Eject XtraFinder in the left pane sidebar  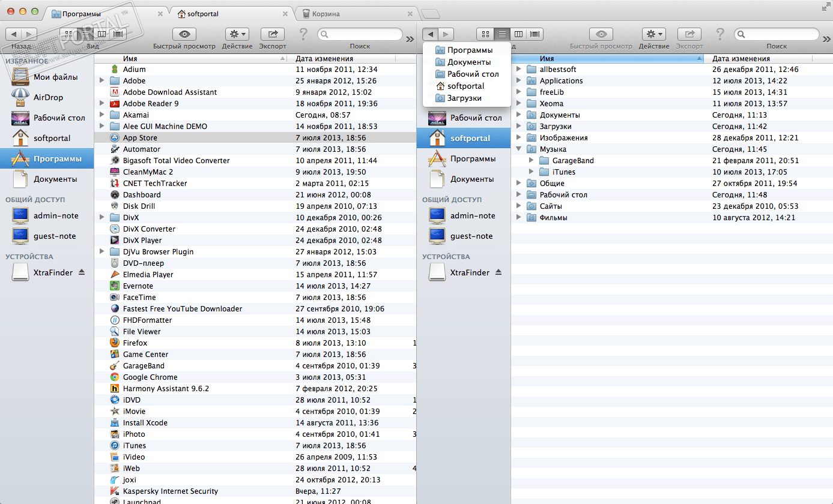82,272
